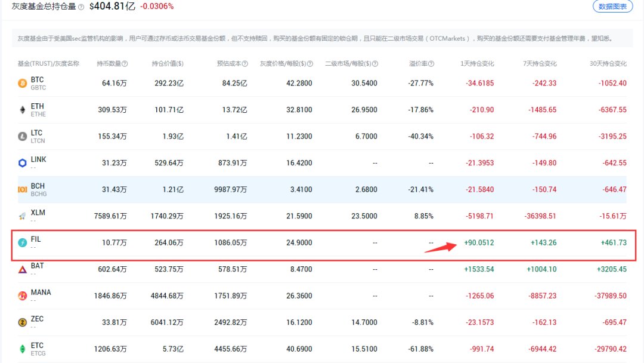644x363 pixels.
Task: Click the ZEC coin icon
Action: pos(22,323)
